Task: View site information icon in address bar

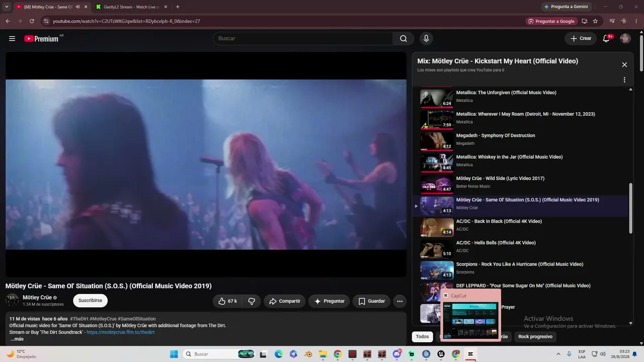Action: pyautogui.click(x=46, y=21)
